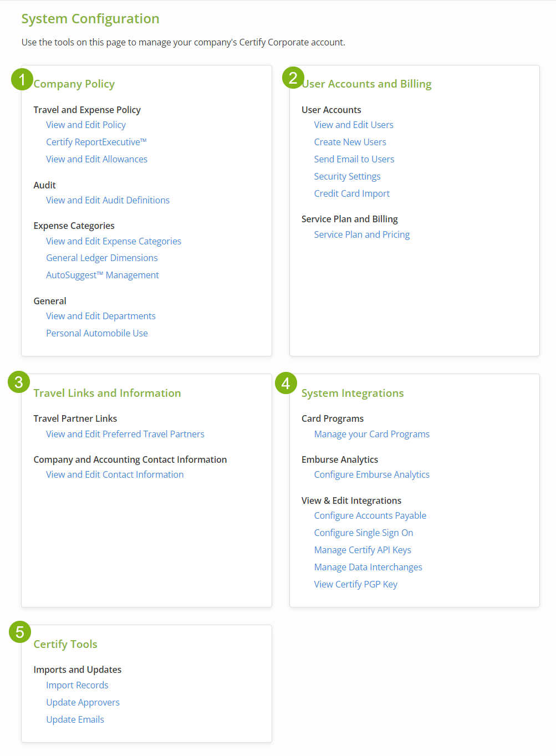Open View and Edit Audit Definitions

(x=108, y=200)
